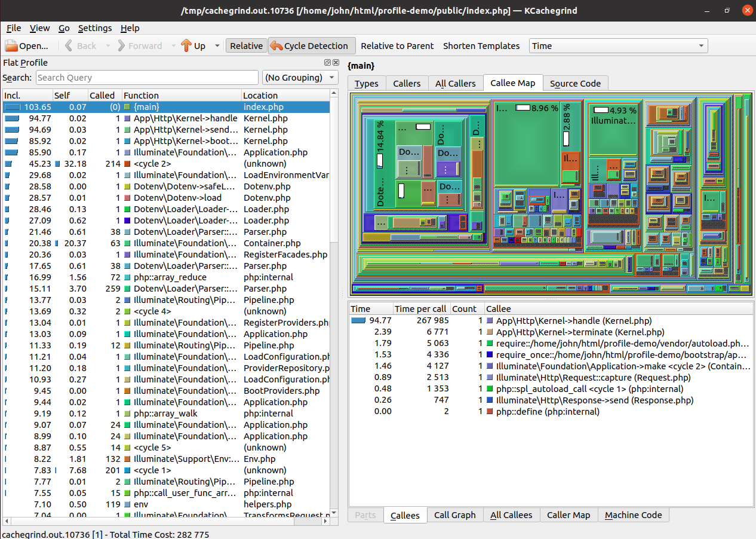Click the Cycle Detection icon
The image size is (756, 539).
tap(276, 46)
